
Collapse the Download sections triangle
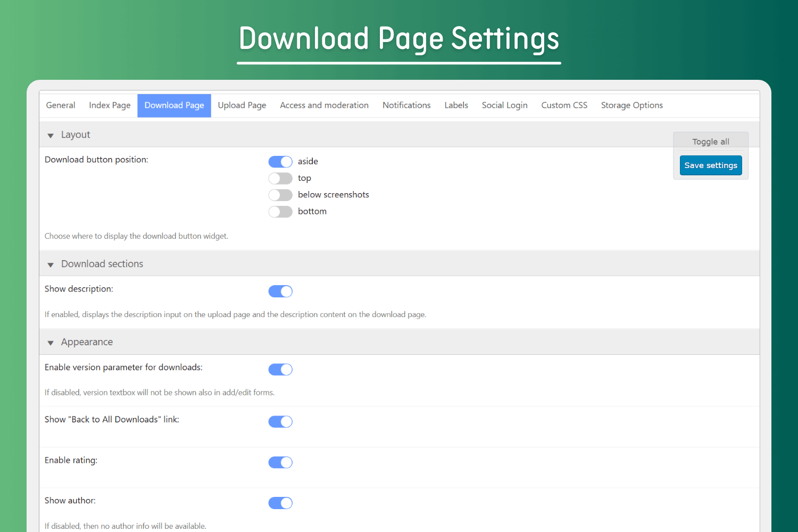(x=51, y=265)
